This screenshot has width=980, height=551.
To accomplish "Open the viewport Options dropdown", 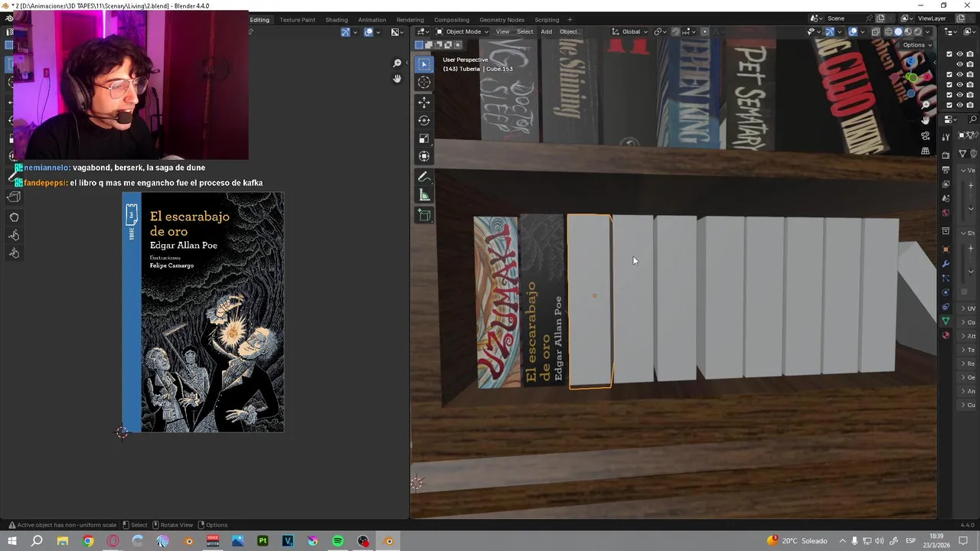I will (916, 44).
